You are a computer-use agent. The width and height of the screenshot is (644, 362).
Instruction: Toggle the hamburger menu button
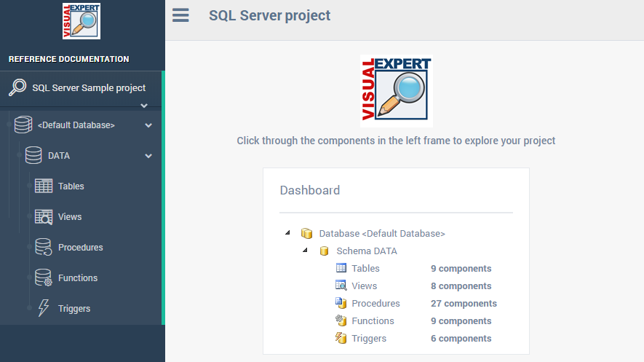pos(180,15)
